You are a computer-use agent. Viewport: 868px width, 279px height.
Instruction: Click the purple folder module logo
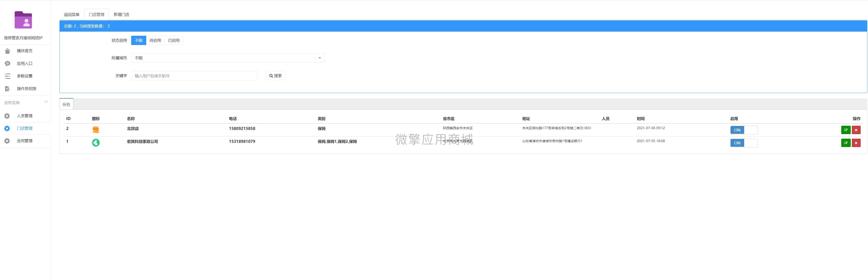[x=23, y=20]
